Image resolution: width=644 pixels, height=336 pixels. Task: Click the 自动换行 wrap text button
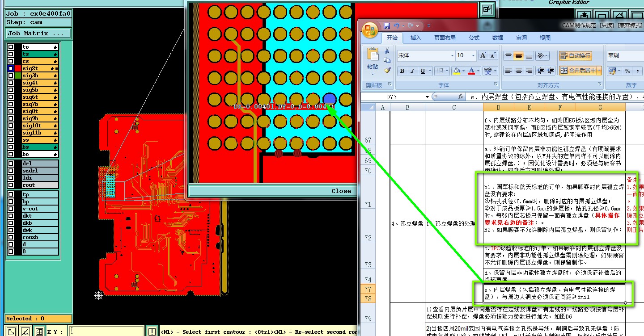(x=575, y=56)
